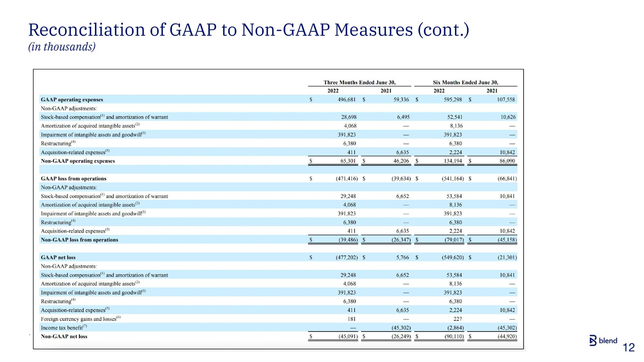644x362 pixels.
Task: Click the Blend logo icon
Action: pyautogui.click(x=593, y=340)
